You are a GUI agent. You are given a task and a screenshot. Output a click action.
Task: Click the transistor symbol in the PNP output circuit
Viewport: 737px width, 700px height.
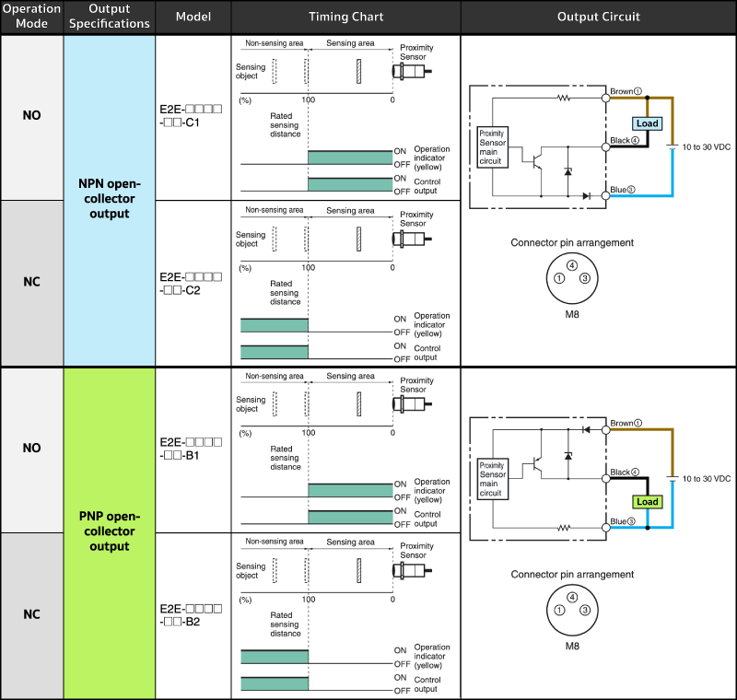coord(537,465)
